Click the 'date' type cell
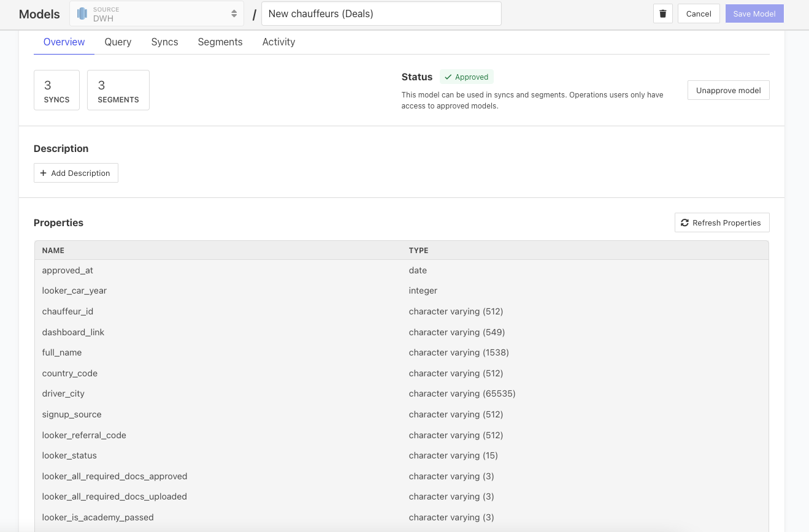The image size is (809, 532). click(x=418, y=270)
